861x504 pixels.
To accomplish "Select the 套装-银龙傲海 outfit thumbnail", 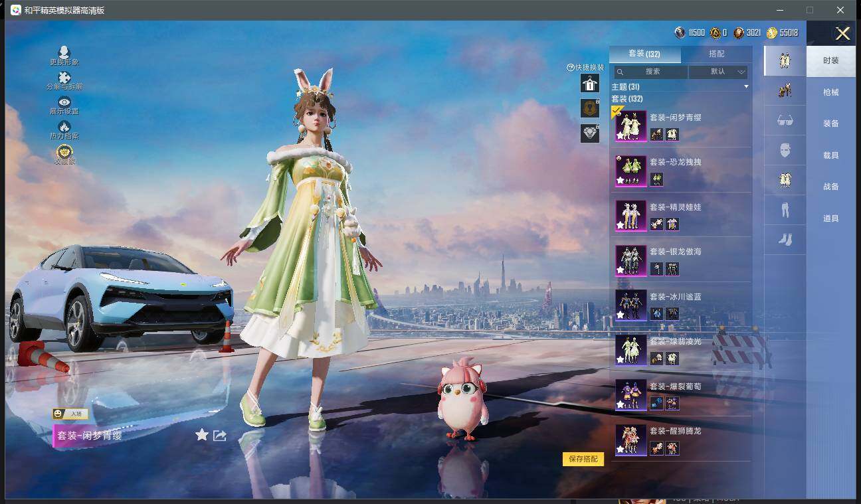I will [630, 260].
